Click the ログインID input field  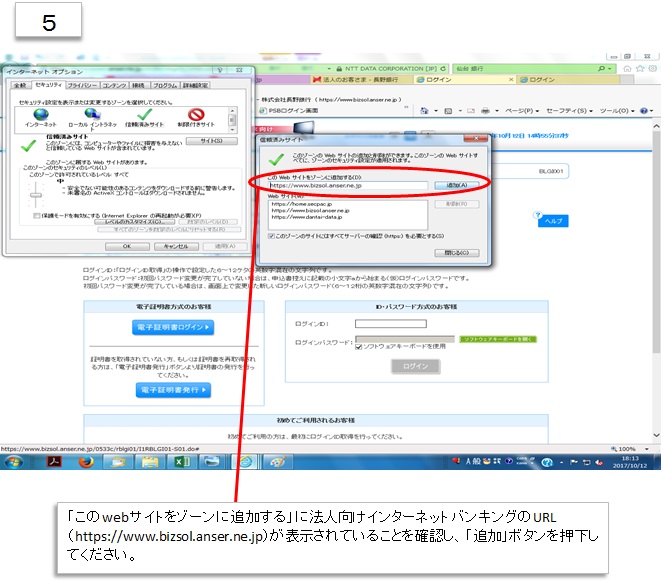tap(391, 324)
